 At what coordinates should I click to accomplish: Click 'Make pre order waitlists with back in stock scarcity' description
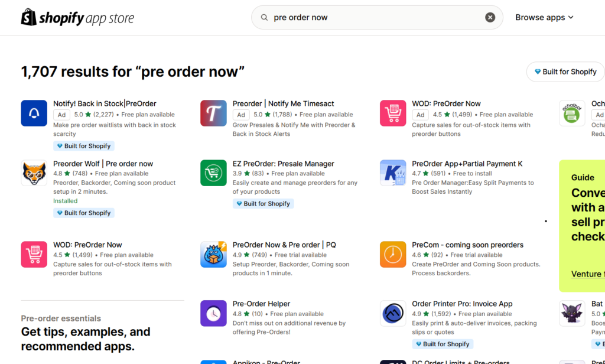tap(114, 129)
